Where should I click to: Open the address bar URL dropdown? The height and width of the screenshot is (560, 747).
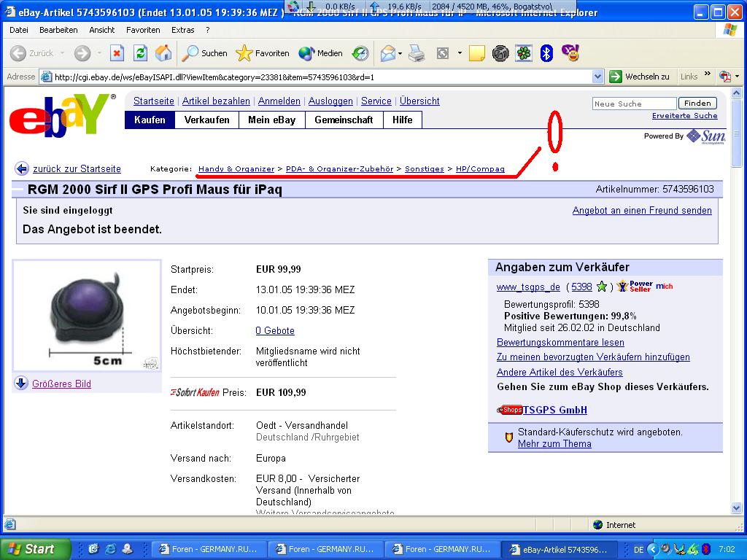pos(597,77)
